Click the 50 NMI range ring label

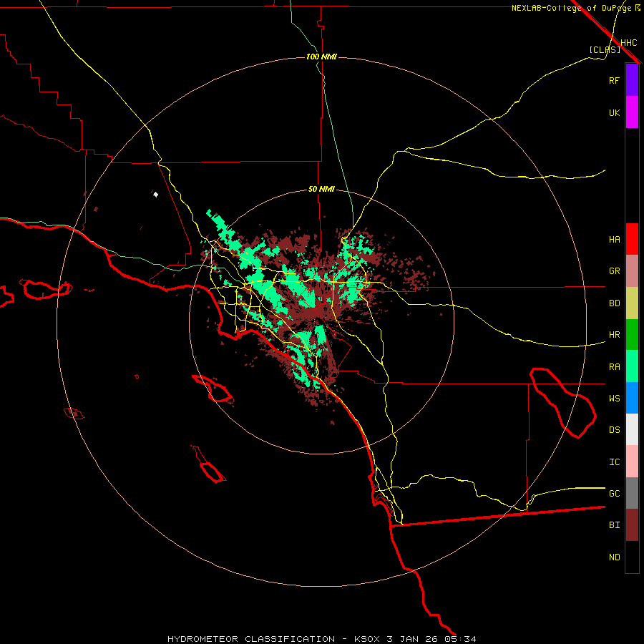[321, 189]
